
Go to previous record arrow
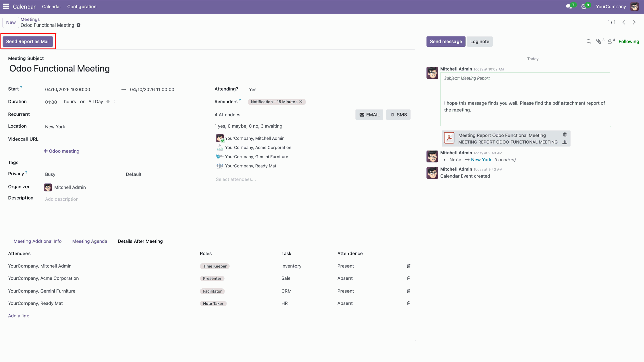click(x=624, y=22)
